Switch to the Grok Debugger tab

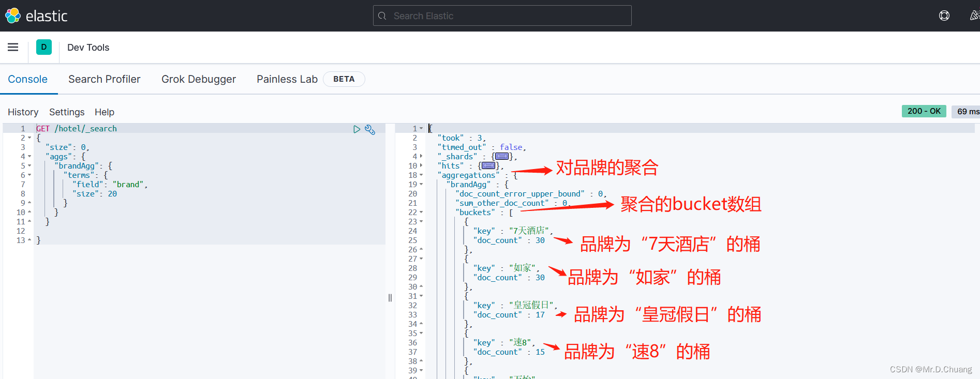[x=199, y=79]
